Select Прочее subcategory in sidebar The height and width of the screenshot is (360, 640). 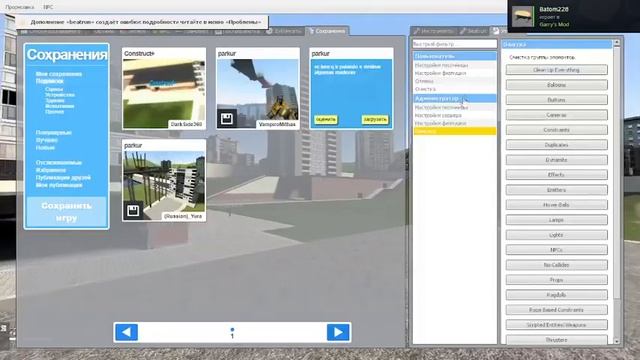(54, 111)
